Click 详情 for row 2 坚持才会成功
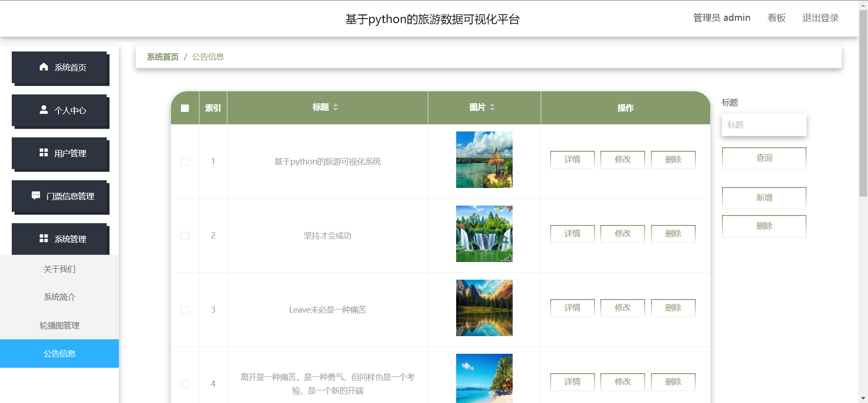Screen dimensions: 868x403 point(572,234)
